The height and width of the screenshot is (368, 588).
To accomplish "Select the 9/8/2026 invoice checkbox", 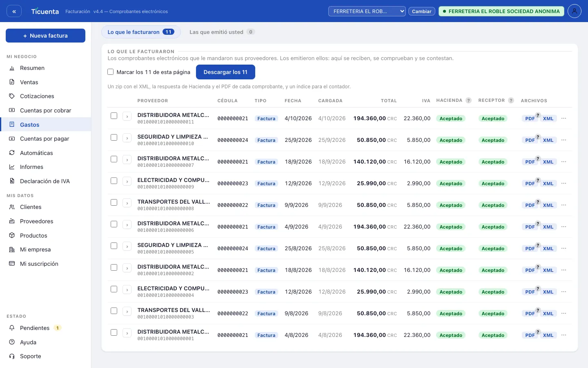I will coord(114,311).
